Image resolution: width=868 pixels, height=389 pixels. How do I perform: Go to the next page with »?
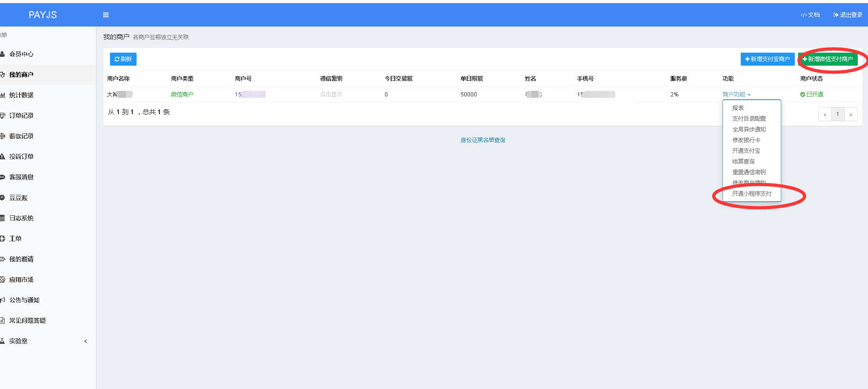[851, 114]
